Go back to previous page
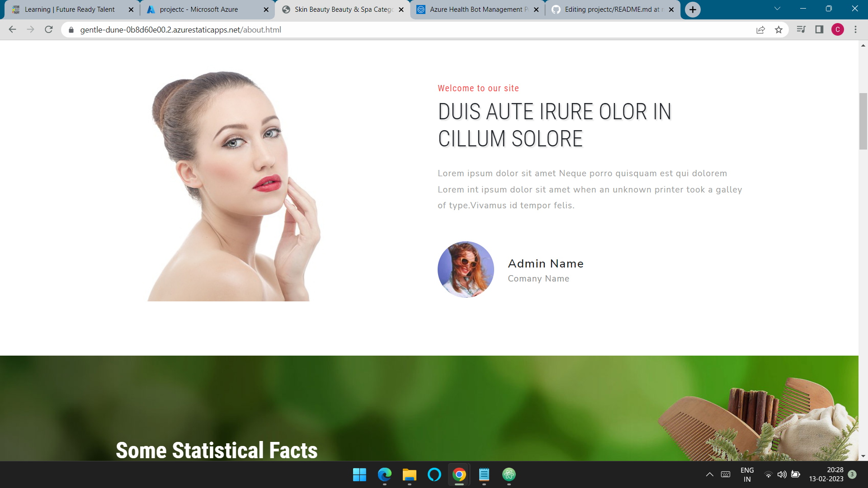Image resolution: width=868 pixels, height=488 pixels. pos(12,30)
